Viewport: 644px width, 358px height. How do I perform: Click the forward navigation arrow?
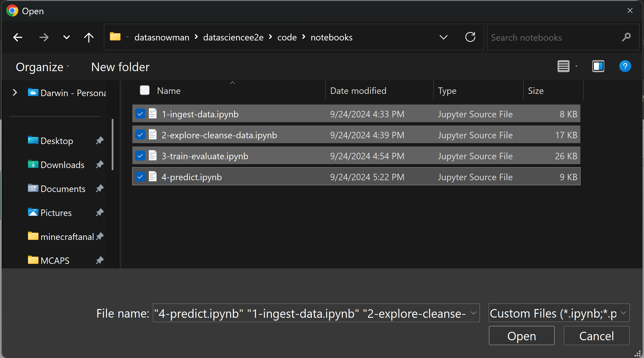click(44, 37)
